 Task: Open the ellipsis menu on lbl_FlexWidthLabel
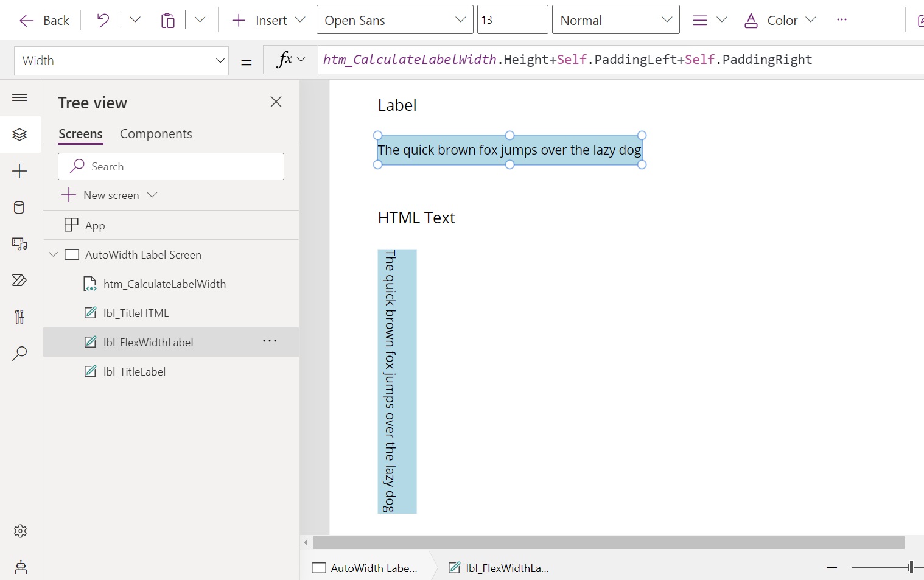pos(270,341)
